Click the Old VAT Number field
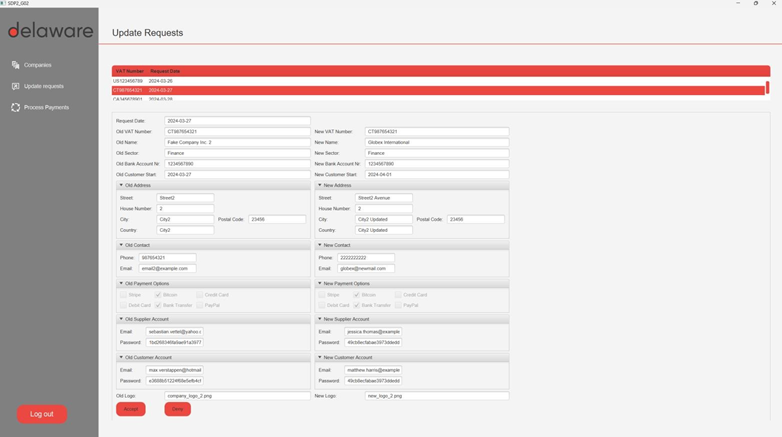Viewport: 782px width, 437px height. tap(237, 132)
